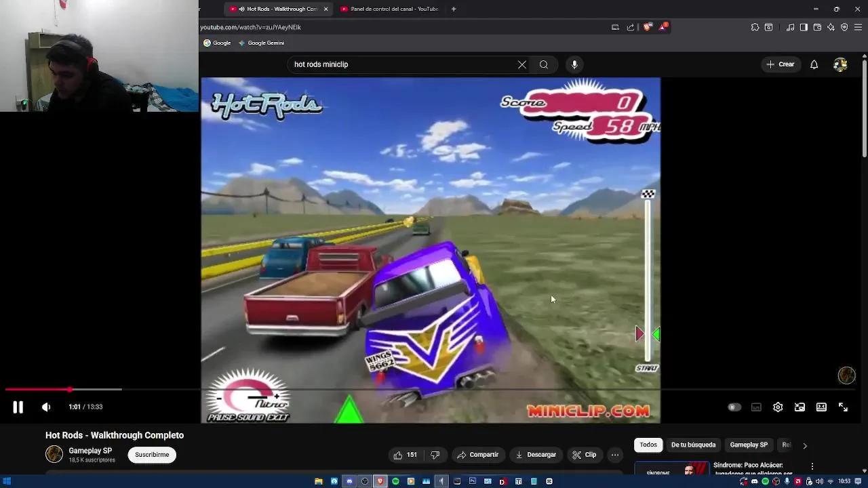Pause the YouTube video playback
This screenshot has width=868, height=488.
coord(18,407)
